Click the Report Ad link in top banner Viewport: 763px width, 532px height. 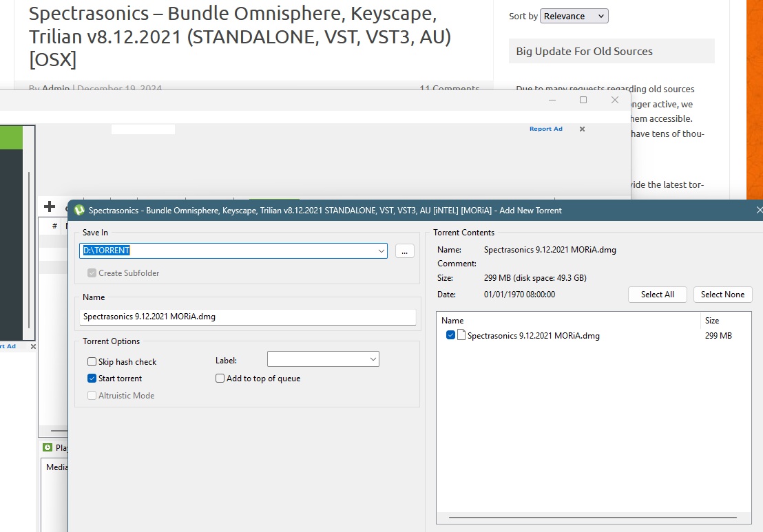point(546,129)
